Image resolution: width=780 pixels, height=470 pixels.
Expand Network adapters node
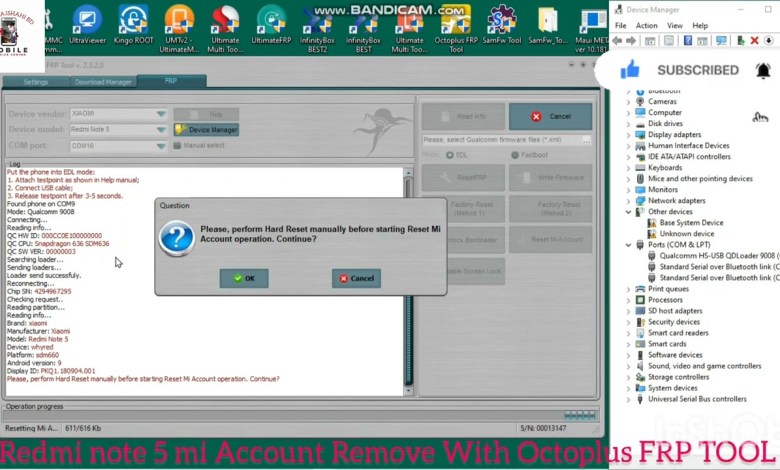(x=628, y=201)
